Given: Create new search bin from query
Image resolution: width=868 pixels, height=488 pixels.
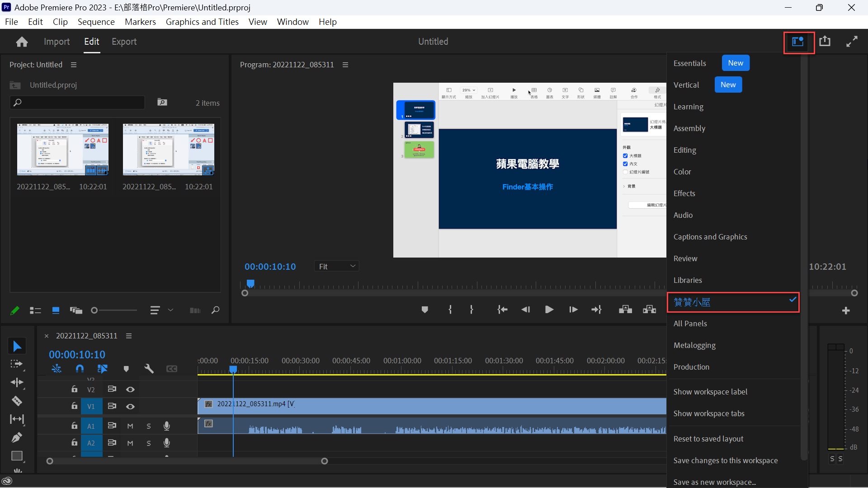Looking at the screenshot, I should (162, 103).
